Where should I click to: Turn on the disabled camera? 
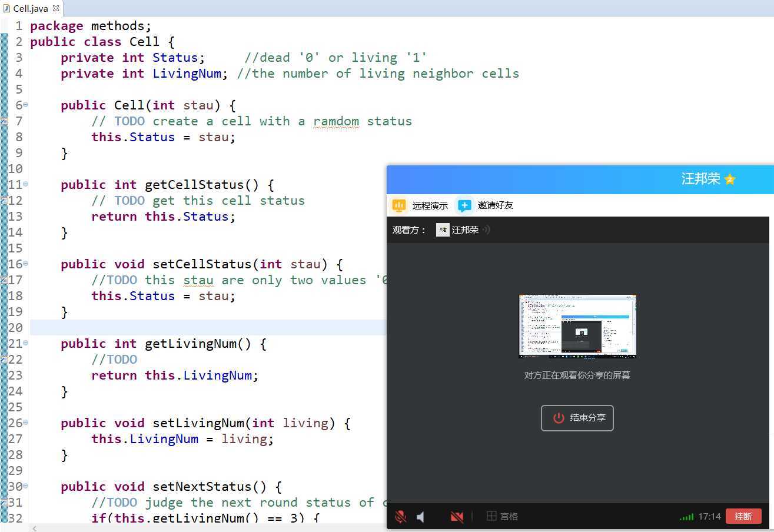(x=457, y=517)
